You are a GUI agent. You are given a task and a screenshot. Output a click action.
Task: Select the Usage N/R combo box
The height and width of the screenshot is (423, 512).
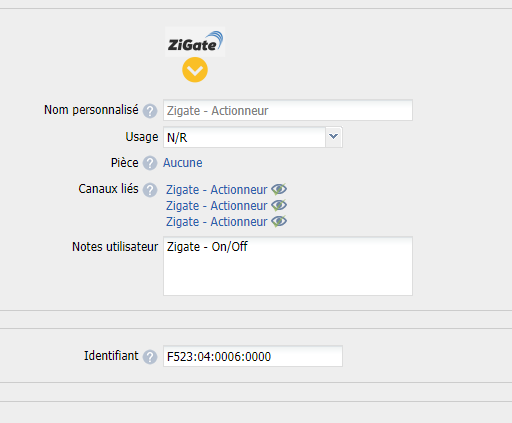[x=253, y=137]
